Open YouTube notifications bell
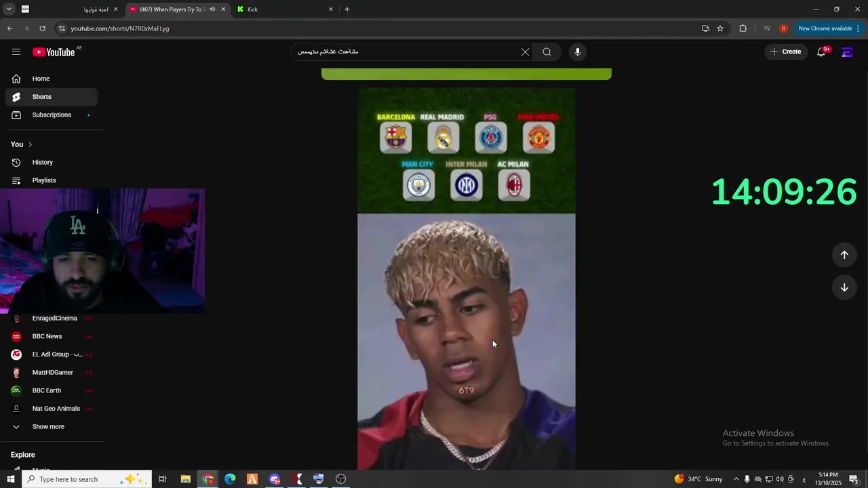The image size is (868, 488). click(x=821, y=52)
